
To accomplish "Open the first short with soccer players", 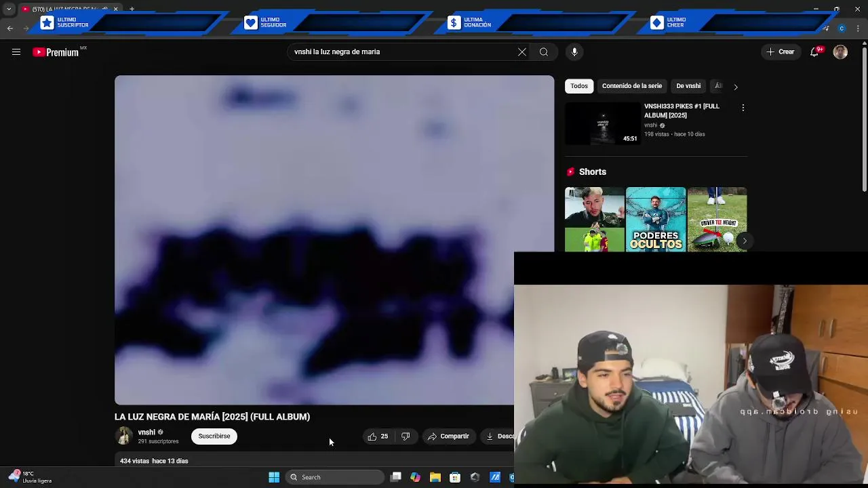I will coord(595,220).
